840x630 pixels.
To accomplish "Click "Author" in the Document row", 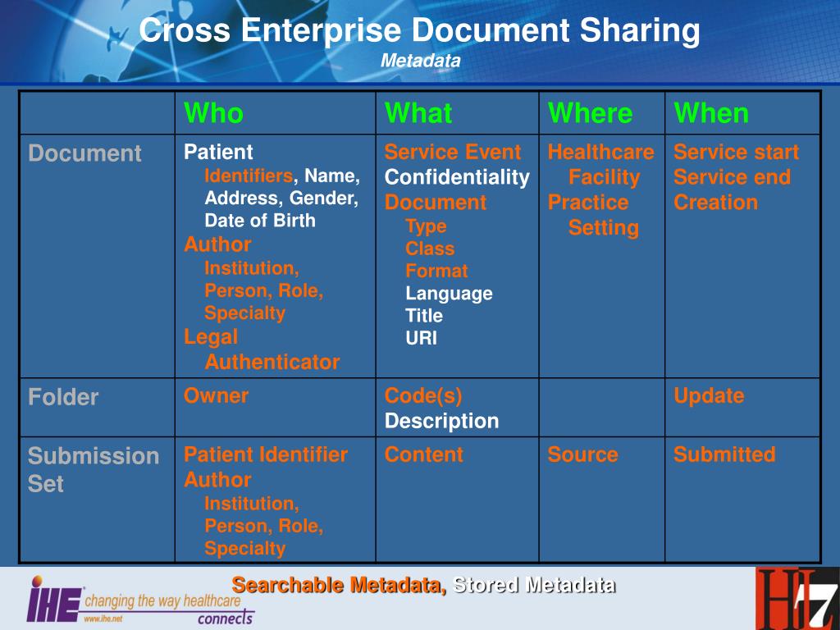I will [x=217, y=244].
